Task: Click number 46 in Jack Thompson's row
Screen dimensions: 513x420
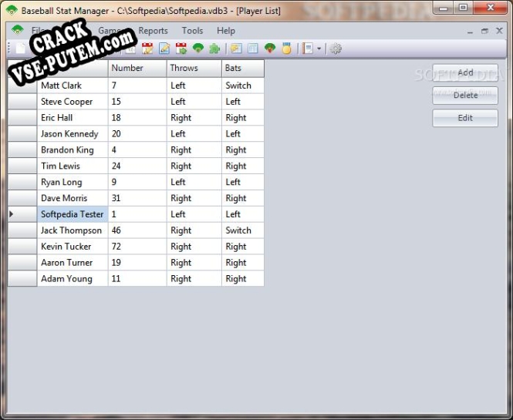Action: 137,230
